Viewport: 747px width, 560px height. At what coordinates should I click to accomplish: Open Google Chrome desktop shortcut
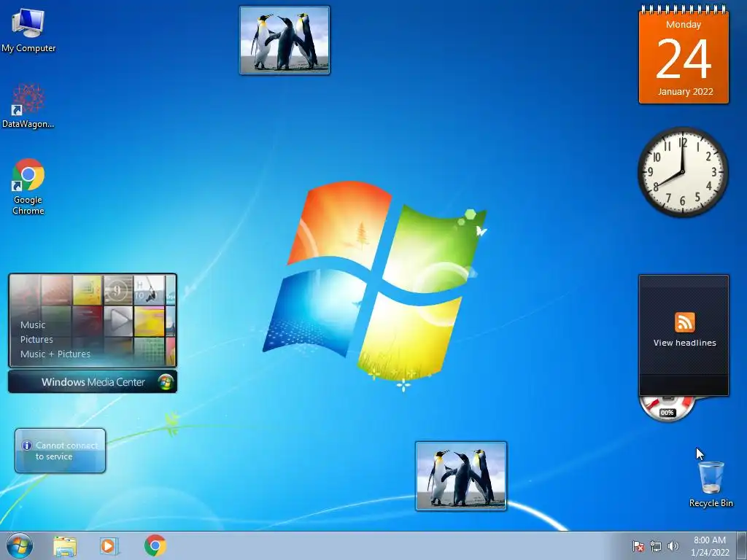pyautogui.click(x=28, y=187)
